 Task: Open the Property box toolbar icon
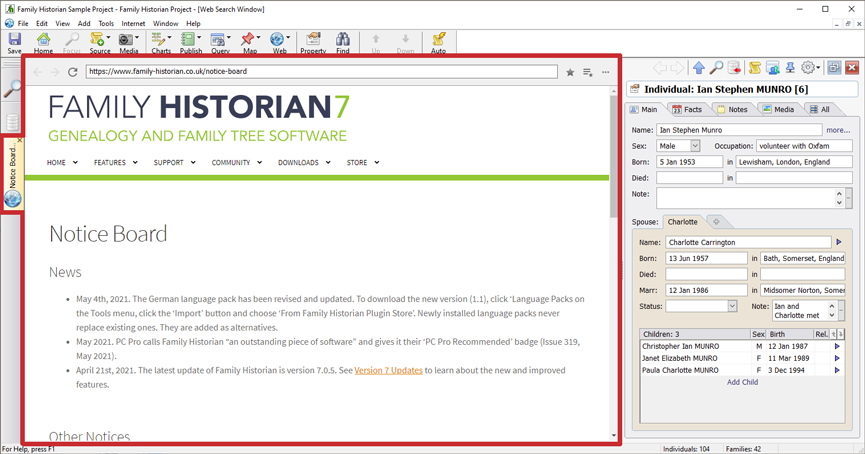[x=313, y=42]
